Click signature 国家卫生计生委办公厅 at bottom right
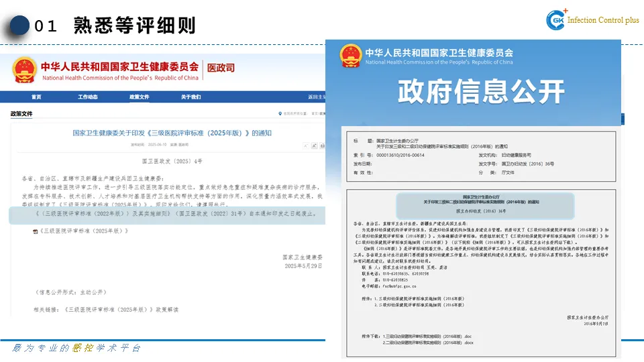This screenshot has width=644, height=362. pos(588,318)
